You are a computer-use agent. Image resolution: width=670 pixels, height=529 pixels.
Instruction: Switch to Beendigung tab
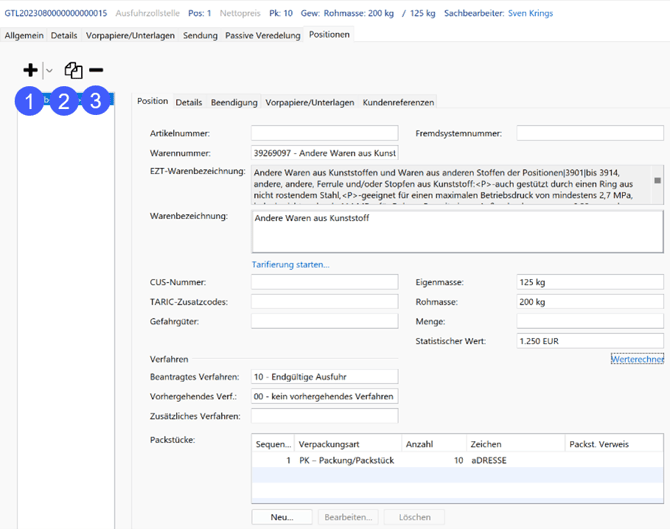click(234, 103)
